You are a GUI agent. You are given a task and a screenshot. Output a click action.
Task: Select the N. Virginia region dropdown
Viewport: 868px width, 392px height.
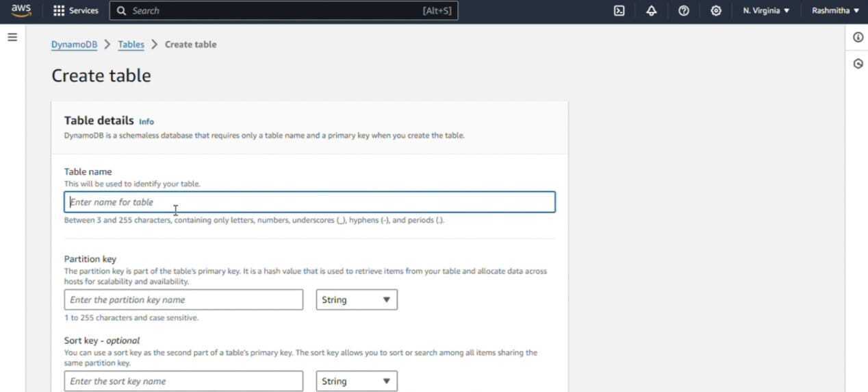(766, 11)
